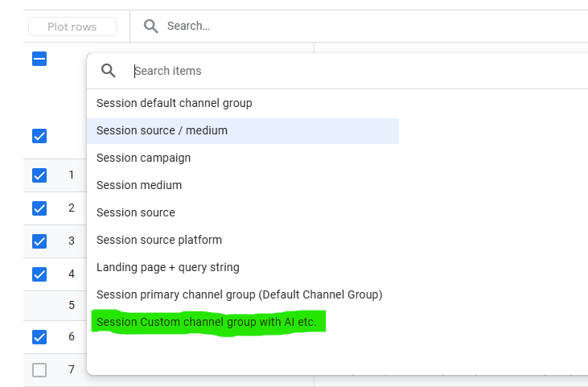The height and width of the screenshot is (387, 588).
Task: Uncheck the checkbox above row 1
Action: [x=39, y=136]
